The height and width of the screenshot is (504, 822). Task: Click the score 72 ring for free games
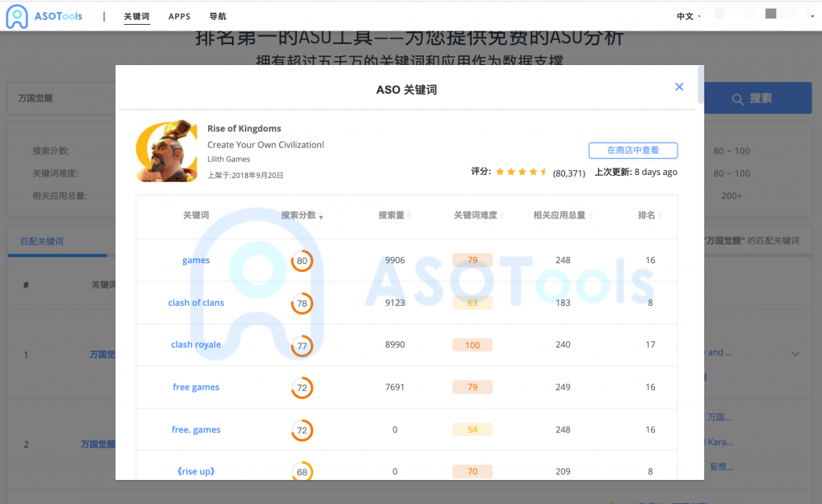(x=302, y=388)
